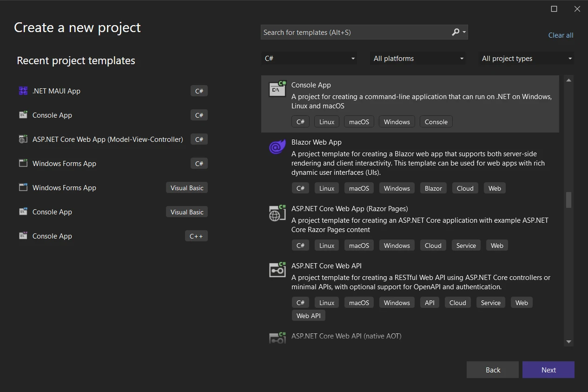Go Back to the previous page
The width and height of the screenshot is (588, 392).
pos(492,370)
